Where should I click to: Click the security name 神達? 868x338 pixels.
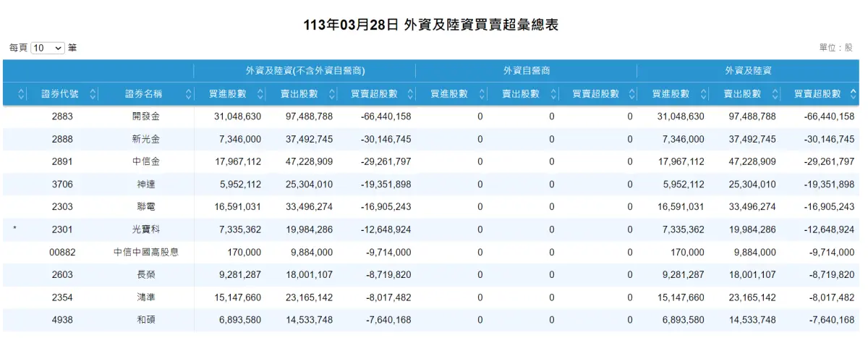[145, 185]
